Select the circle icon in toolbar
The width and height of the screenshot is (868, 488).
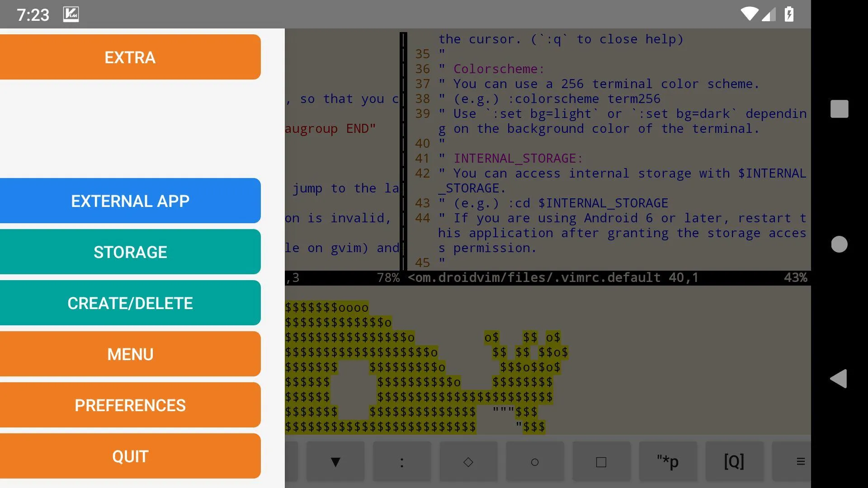pos(535,461)
